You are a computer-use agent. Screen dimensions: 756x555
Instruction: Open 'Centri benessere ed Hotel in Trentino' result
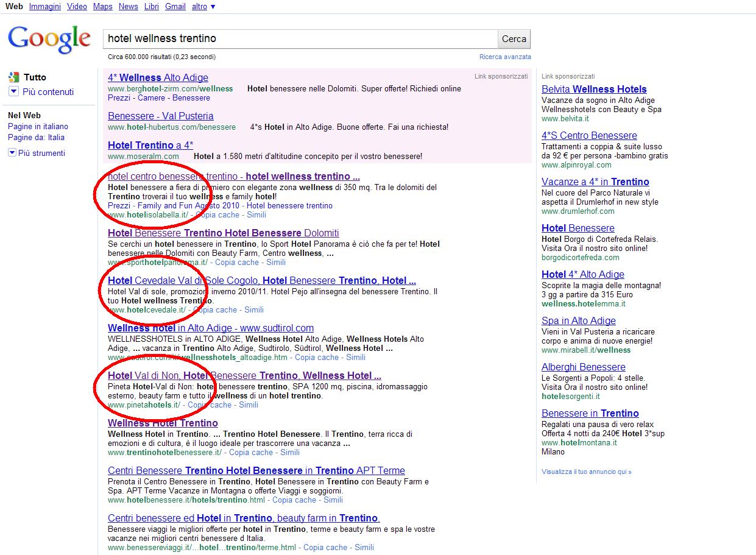point(244,518)
